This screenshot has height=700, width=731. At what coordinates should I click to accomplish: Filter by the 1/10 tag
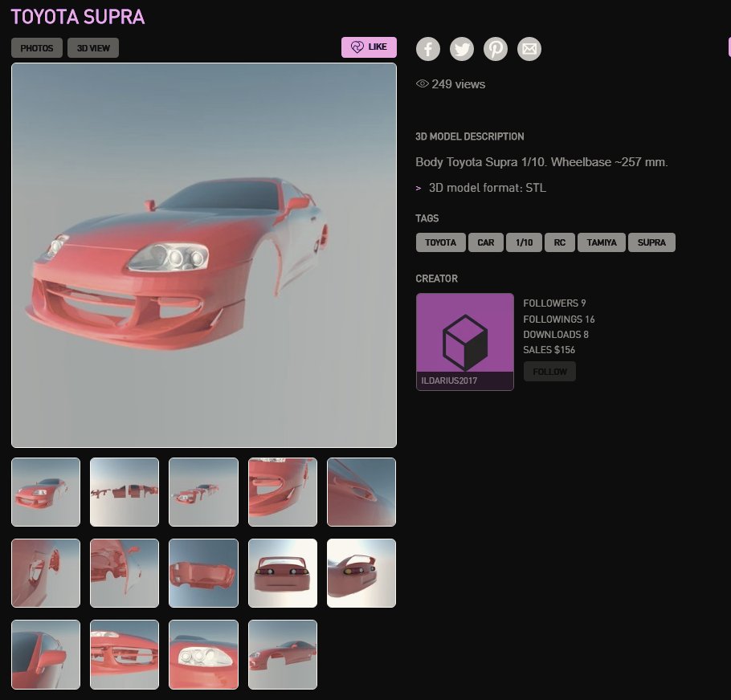coord(524,242)
